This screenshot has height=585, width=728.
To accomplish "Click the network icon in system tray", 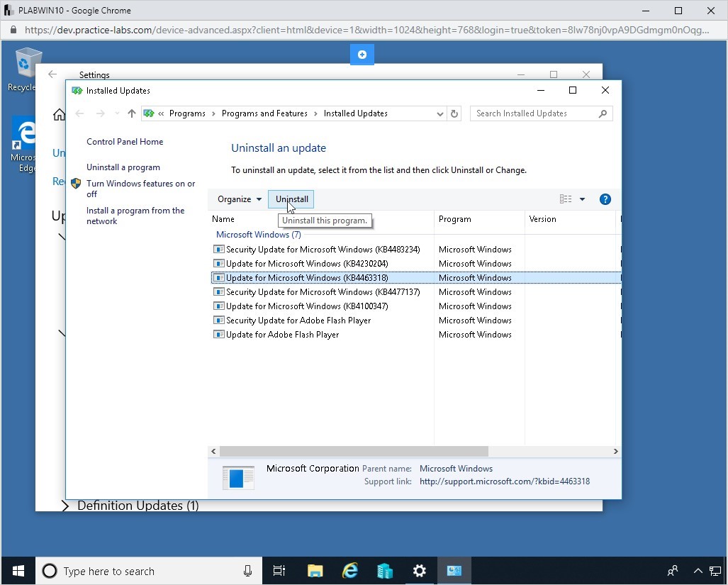I will pos(715,571).
